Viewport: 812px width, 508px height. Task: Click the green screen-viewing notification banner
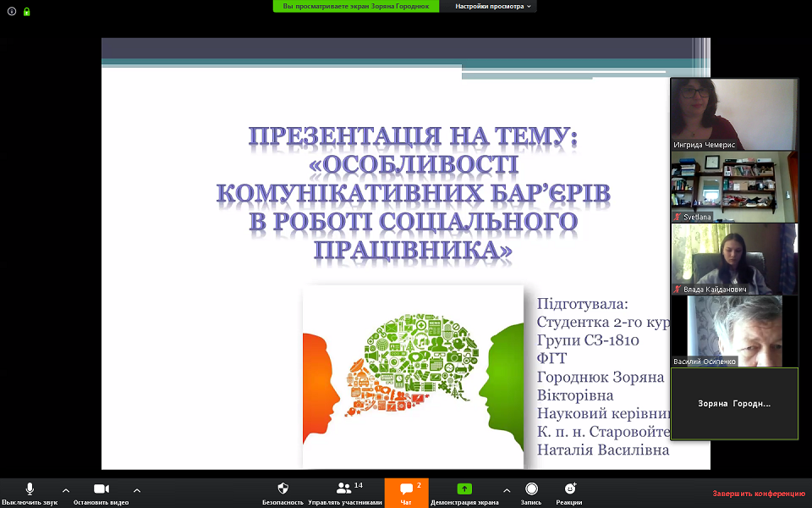(x=356, y=6)
